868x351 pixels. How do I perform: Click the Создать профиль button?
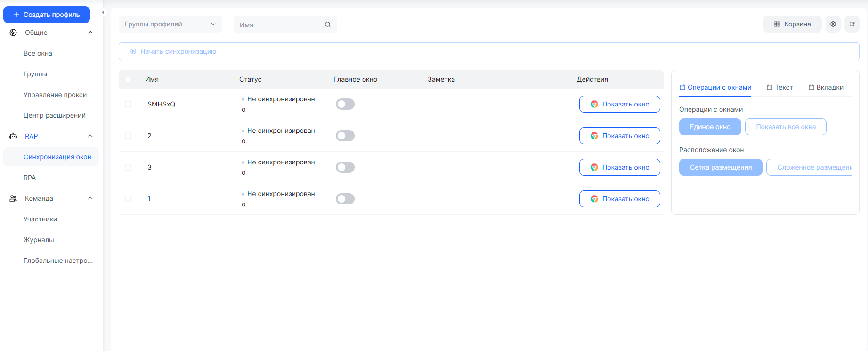tap(47, 15)
